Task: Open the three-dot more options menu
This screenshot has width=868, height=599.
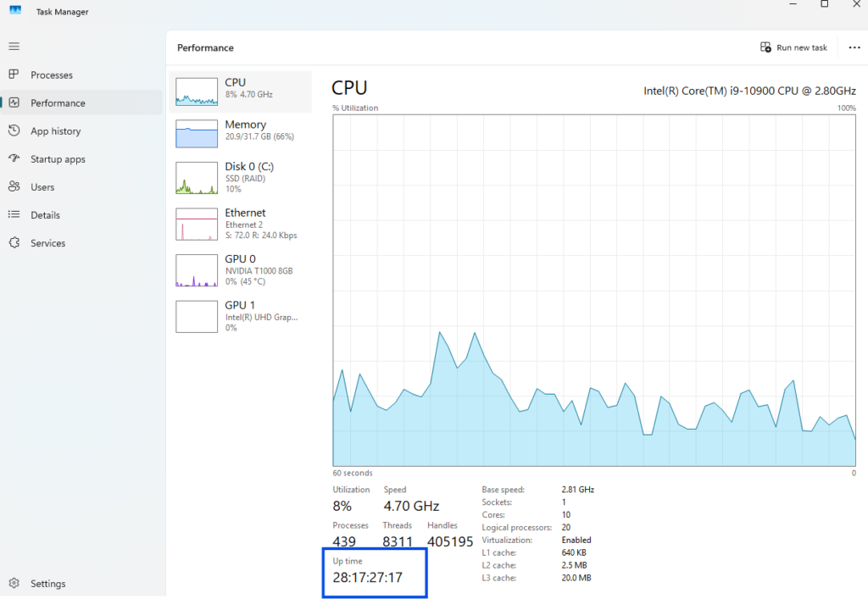Action: point(854,47)
